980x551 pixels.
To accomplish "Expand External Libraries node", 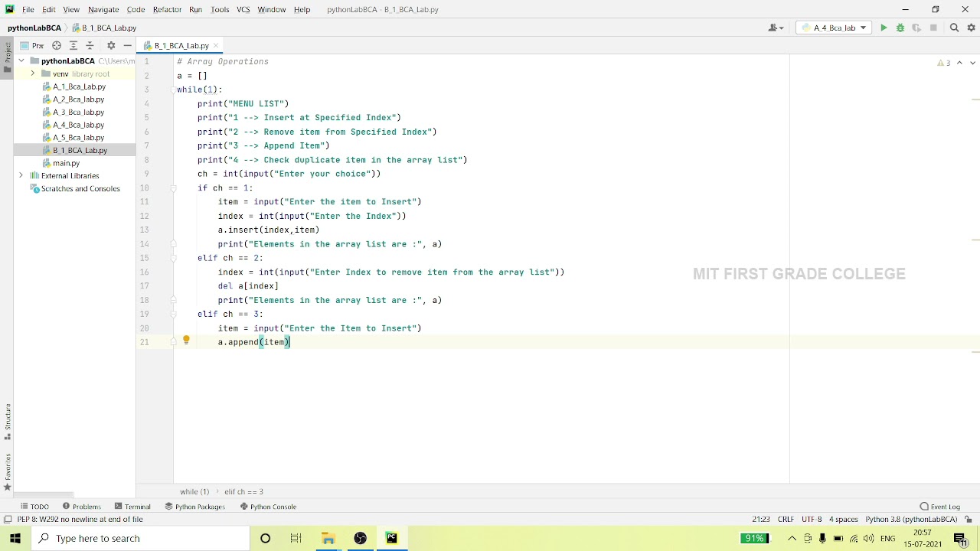I will [21, 176].
